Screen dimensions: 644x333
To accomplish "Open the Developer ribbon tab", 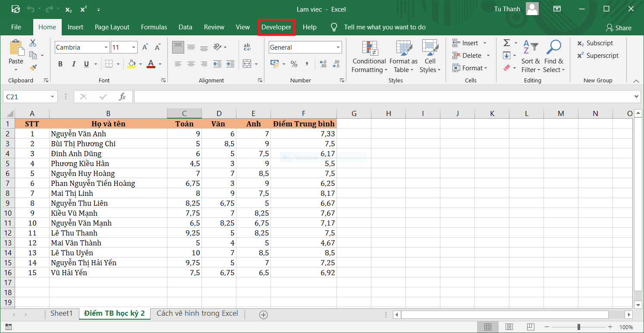I will tap(276, 27).
